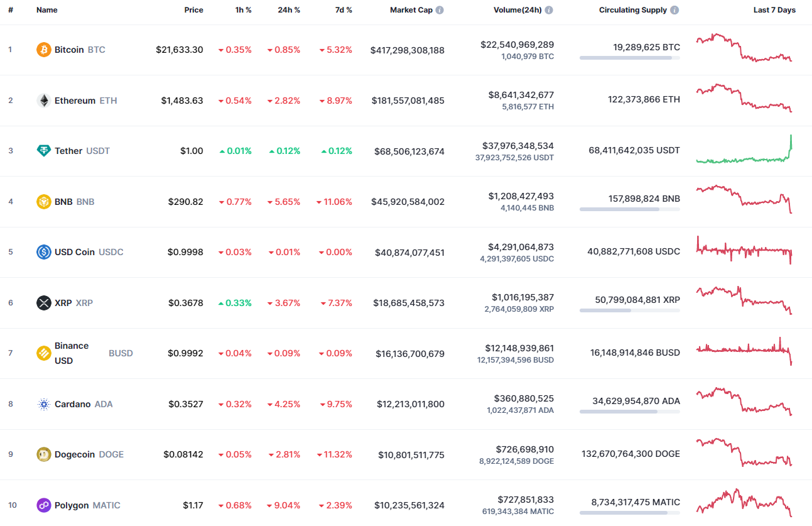Click the Dogecoin logo icon
Viewport: 812px width, 526px height.
pyautogui.click(x=43, y=454)
